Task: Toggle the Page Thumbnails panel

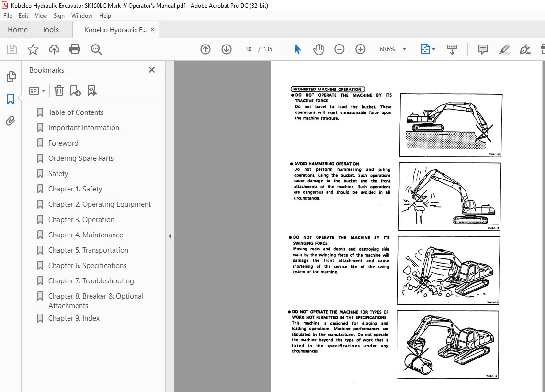Action: (x=11, y=77)
